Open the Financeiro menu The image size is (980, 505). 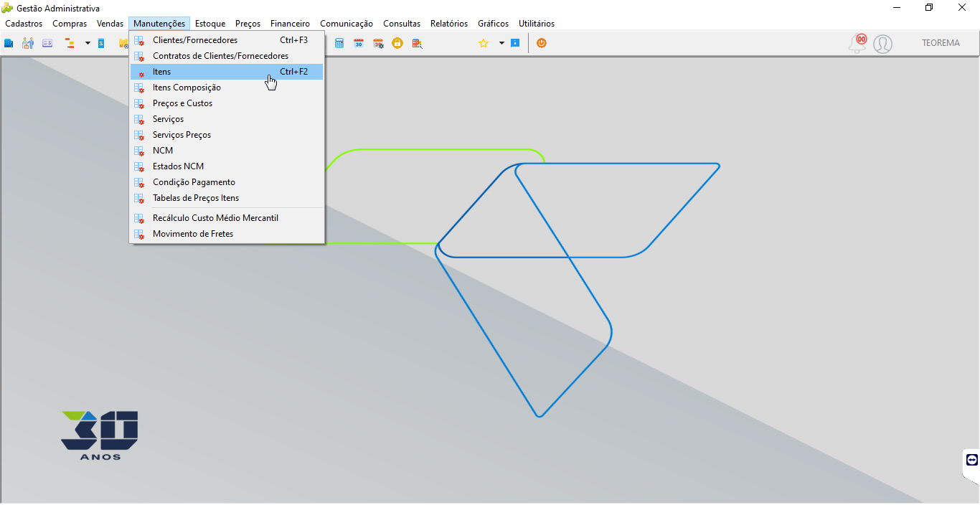tap(290, 24)
